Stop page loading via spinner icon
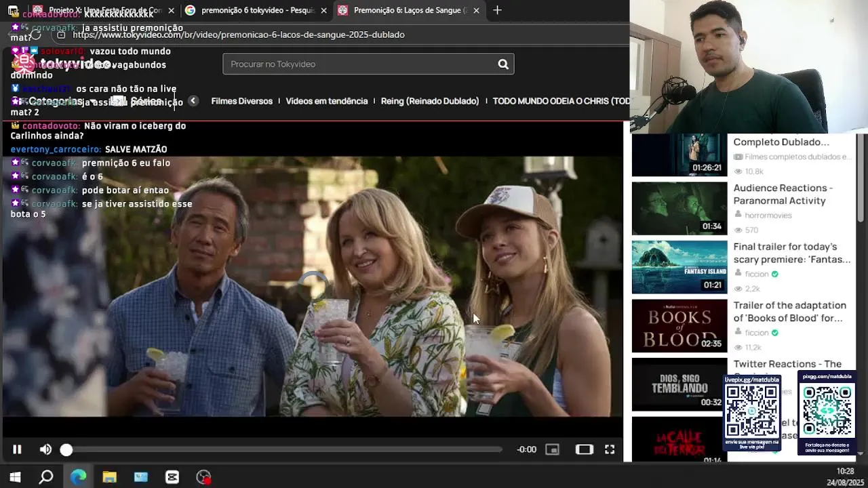Screen dimensions: 868x488 [36, 35]
